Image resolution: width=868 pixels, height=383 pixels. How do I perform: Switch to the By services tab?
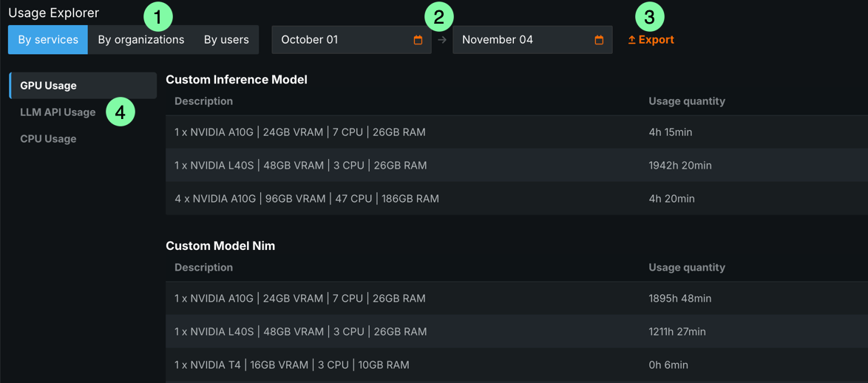click(48, 40)
